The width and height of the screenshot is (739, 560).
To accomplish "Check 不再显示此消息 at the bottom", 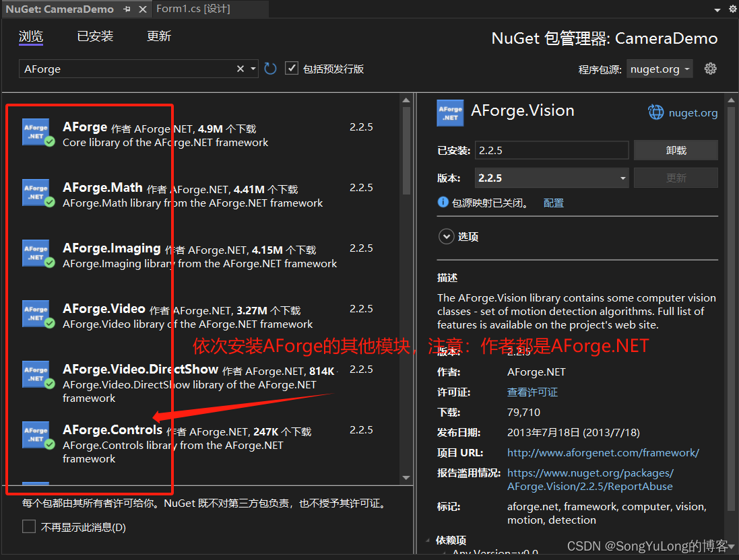I will point(30,527).
